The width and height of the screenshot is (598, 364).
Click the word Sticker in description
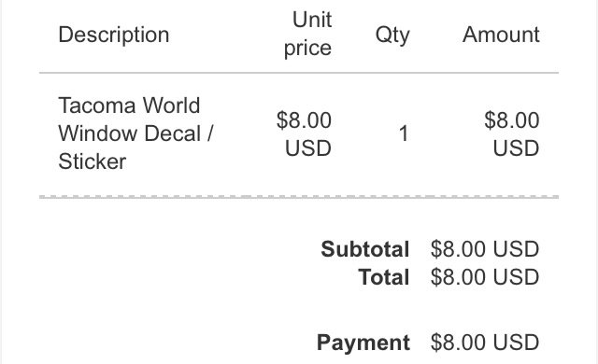(92, 161)
